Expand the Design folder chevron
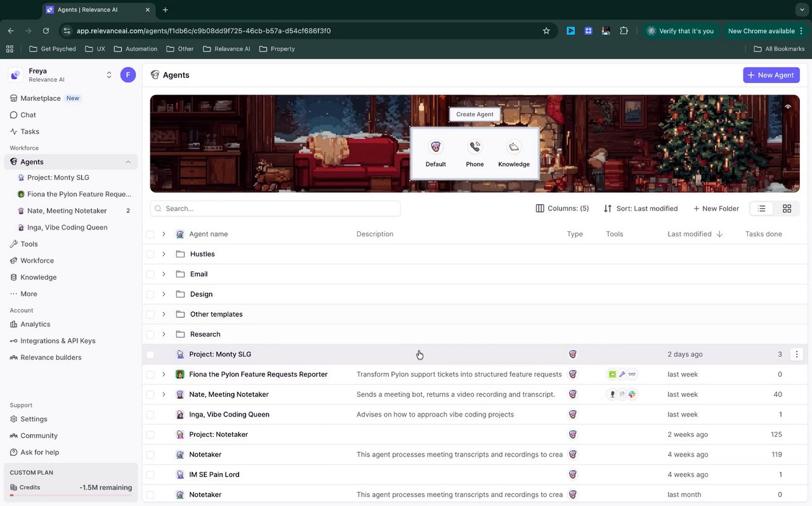Screen dimensions: 812x506 click(164, 294)
